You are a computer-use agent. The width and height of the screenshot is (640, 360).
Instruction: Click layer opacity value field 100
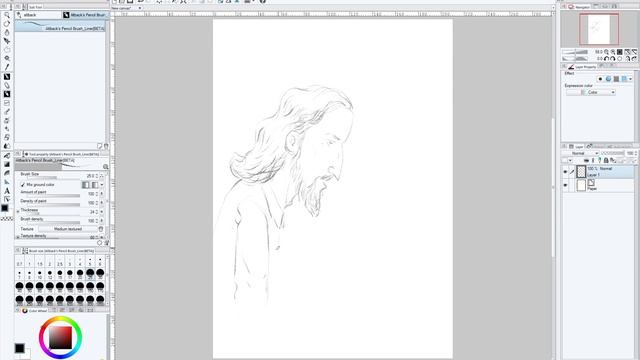[x=630, y=153]
